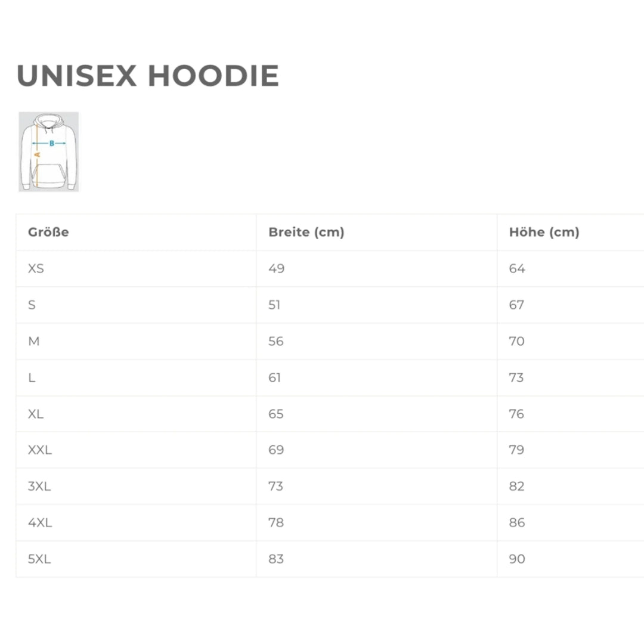Select the Höhe (cm) column header
Viewport: 644px width, 644px height.
coord(544,233)
